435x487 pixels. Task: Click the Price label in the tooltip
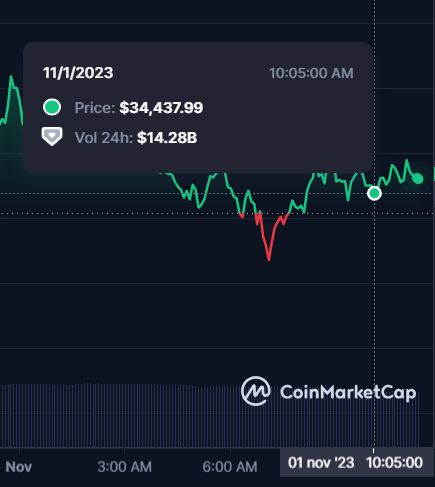[95, 108]
